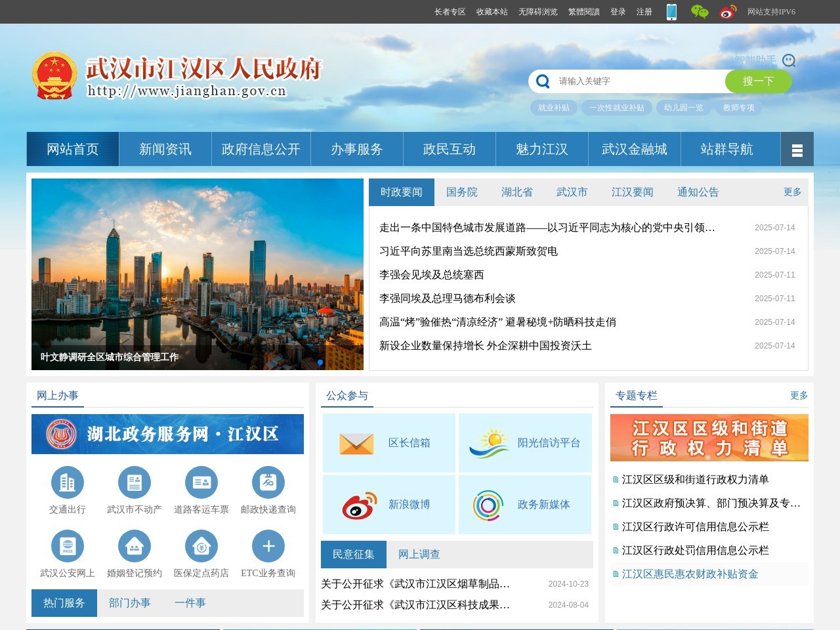
Task: Open the ETC业务查询 plus icon
Action: pyautogui.click(x=268, y=546)
